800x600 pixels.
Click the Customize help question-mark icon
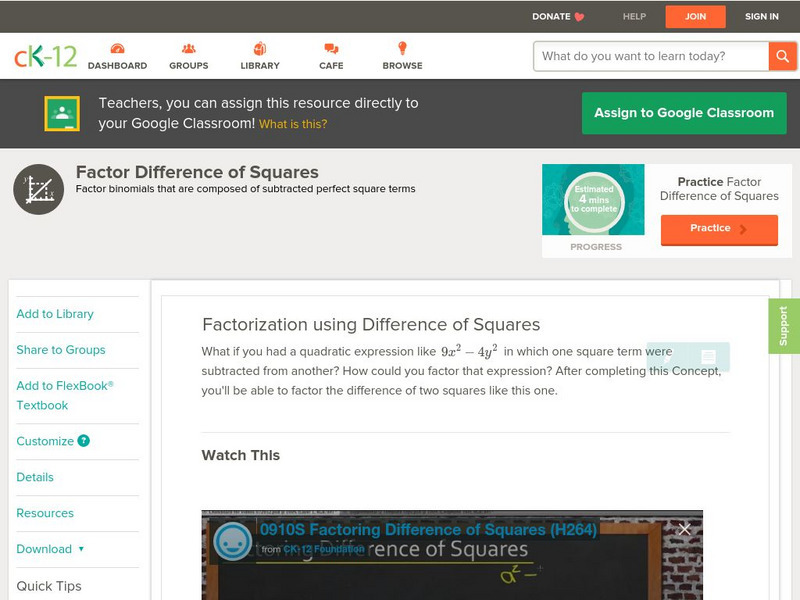(84, 441)
